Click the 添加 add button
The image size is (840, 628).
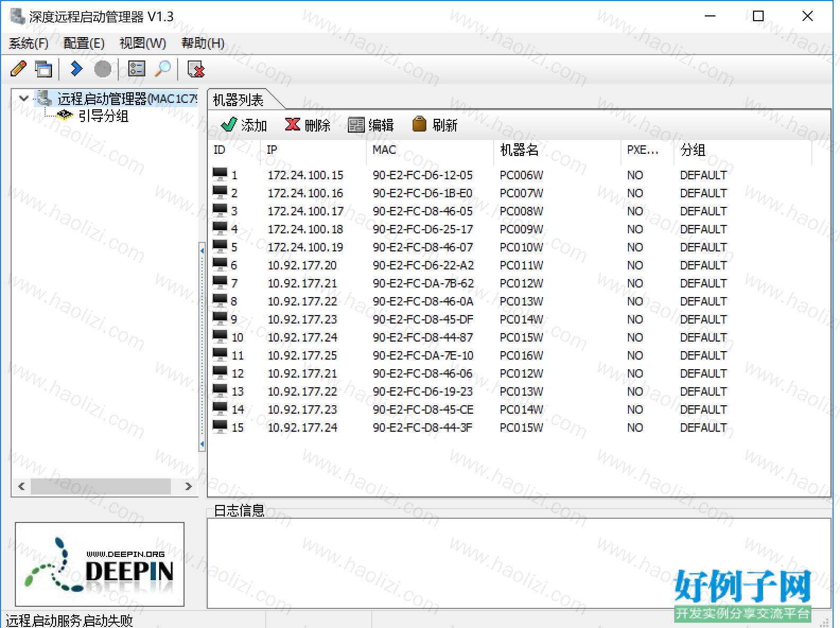(x=244, y=125)
